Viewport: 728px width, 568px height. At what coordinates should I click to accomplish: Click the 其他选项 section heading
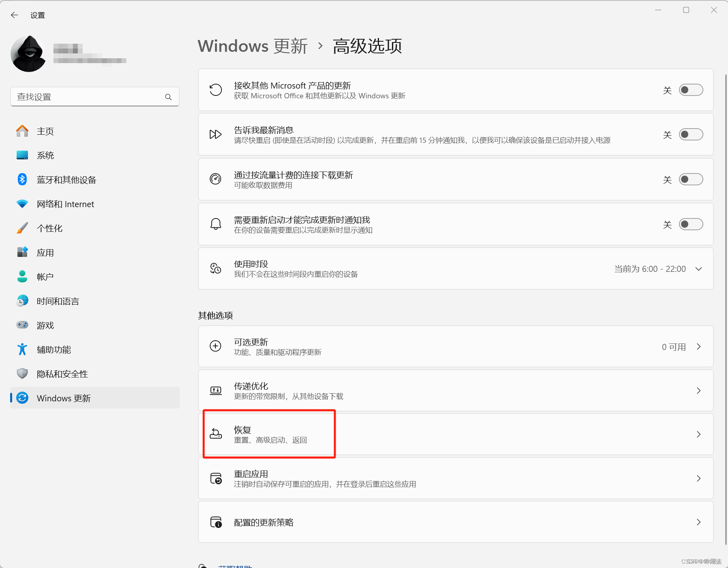click(215, 316)
